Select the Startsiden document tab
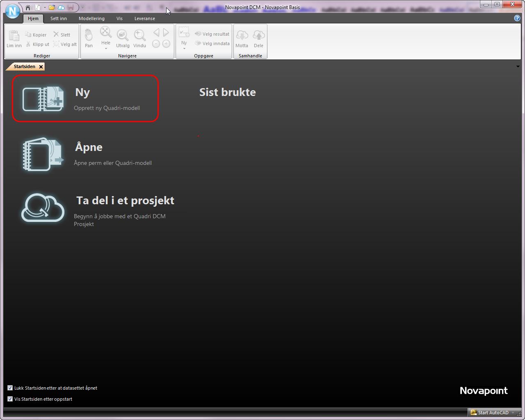This screenshot has width=525, height=420. [24, 66]
